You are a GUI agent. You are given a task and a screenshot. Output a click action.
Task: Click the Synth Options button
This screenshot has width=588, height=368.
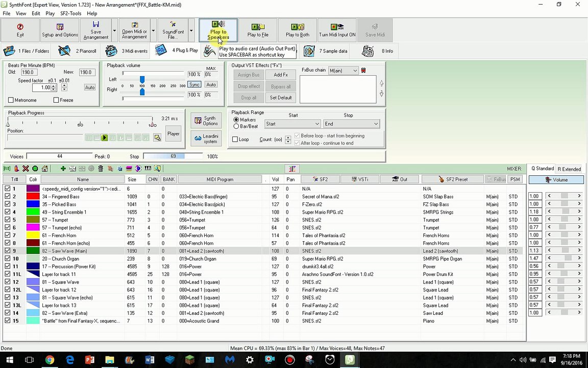[206, 121]
